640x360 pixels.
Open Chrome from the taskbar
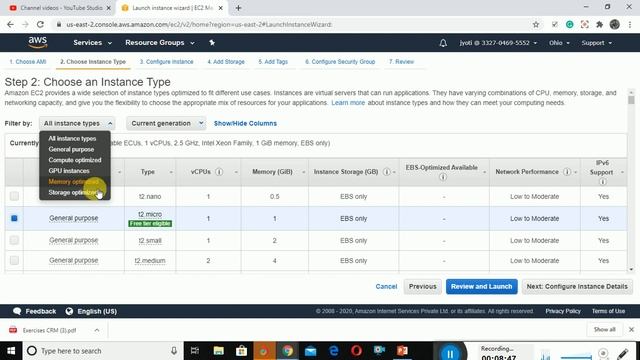click(287, 351)
